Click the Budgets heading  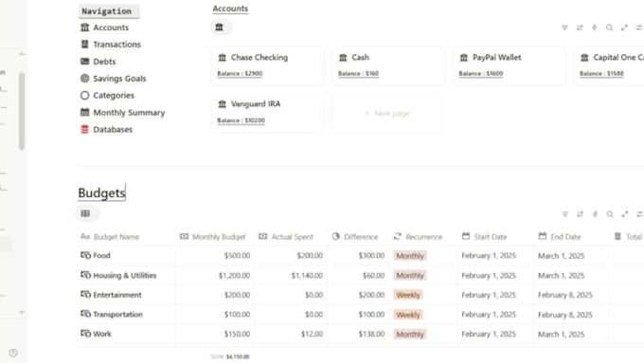pyautogui.click(x=101, y=192)
